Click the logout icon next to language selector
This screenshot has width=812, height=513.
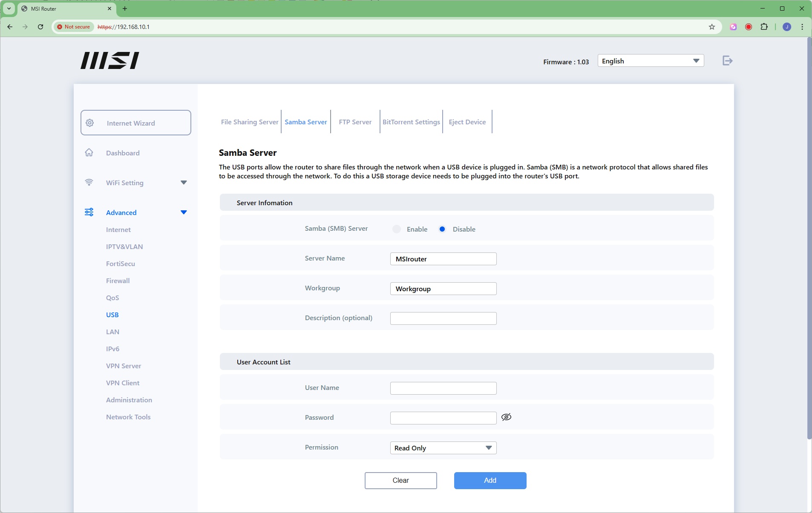pyautogui.click(x=727, y=61)
